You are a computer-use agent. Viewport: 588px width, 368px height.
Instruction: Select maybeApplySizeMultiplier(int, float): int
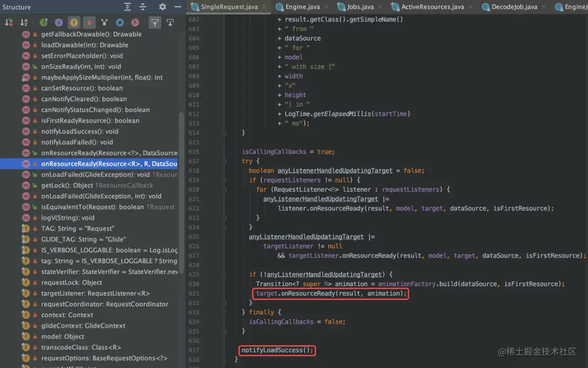102,78
